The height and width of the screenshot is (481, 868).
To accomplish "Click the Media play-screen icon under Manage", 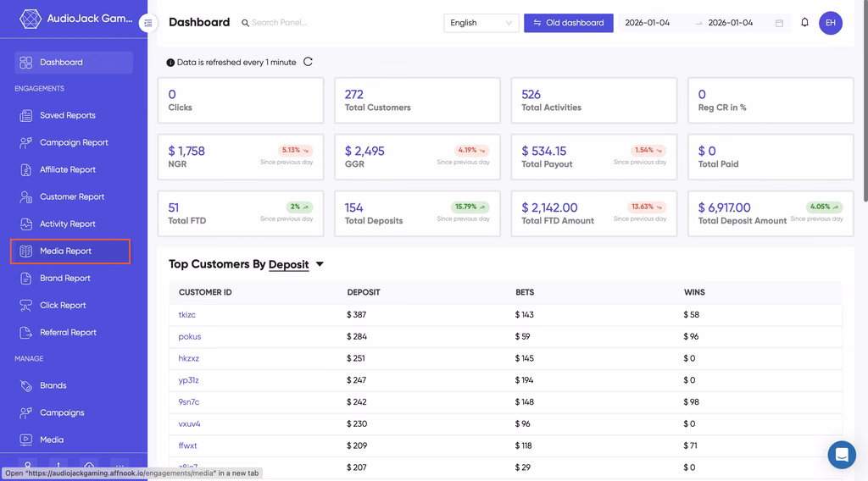I will [26, 440].
